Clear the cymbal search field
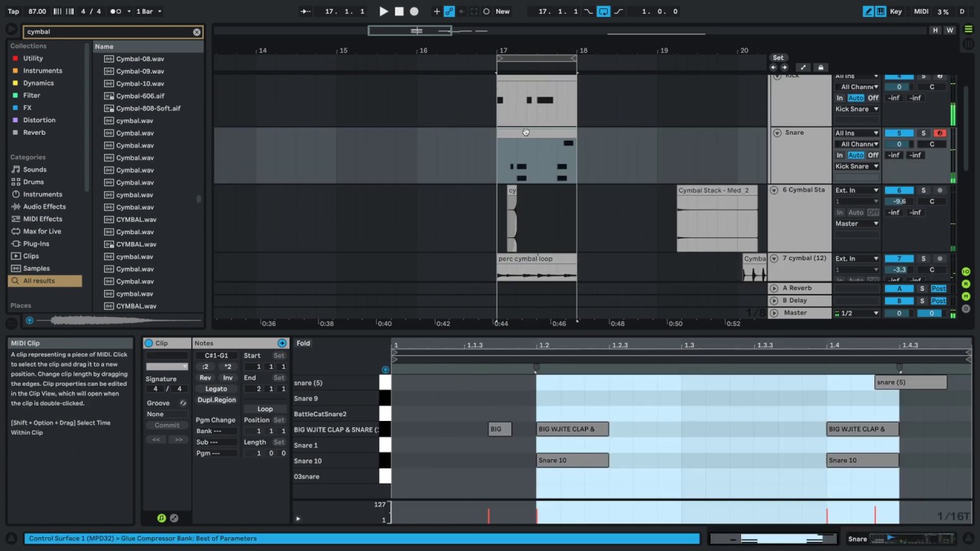The image size is (980, 551). point(197,32)
